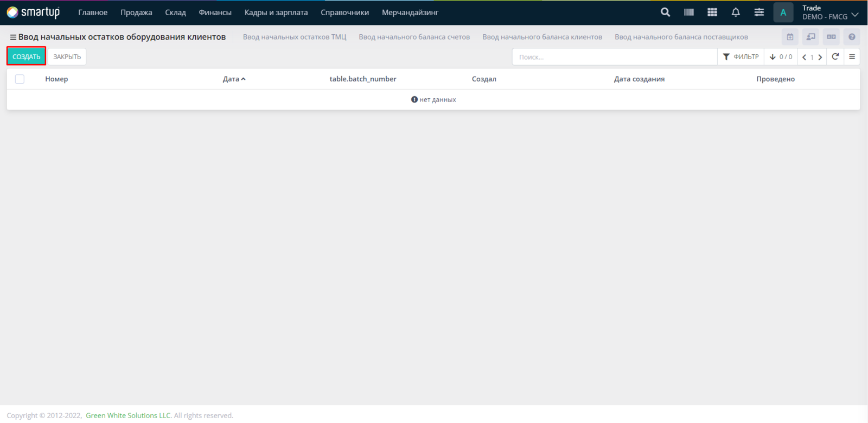Click the Проведено column header
868x423 pixels.
pyautogui.click(x=775, y=79)
